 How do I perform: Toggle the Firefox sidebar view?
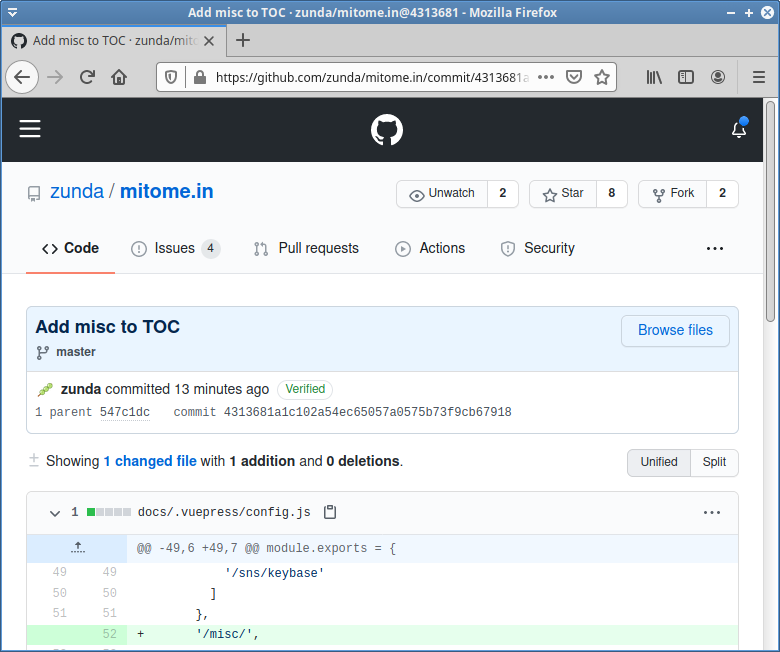(x=685, y=77)
